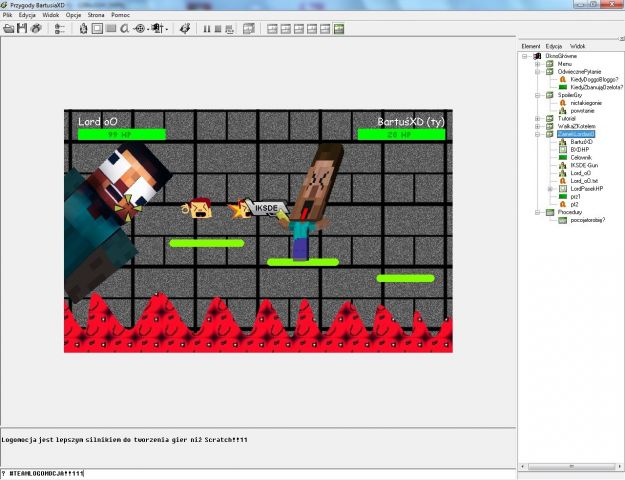Screen dimensions: 625x480
Task: Expand the LordPasekHP node
Action: coord(550,189)
